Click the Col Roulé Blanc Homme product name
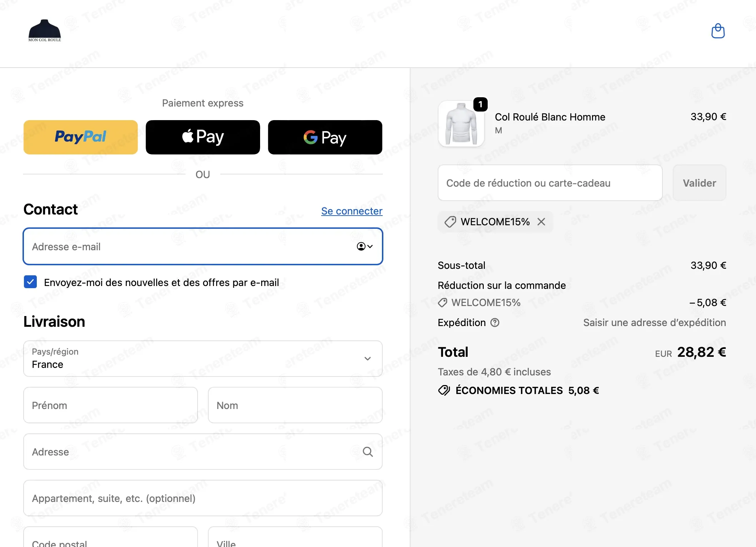The image size is (756, 547). click(550, 117)
